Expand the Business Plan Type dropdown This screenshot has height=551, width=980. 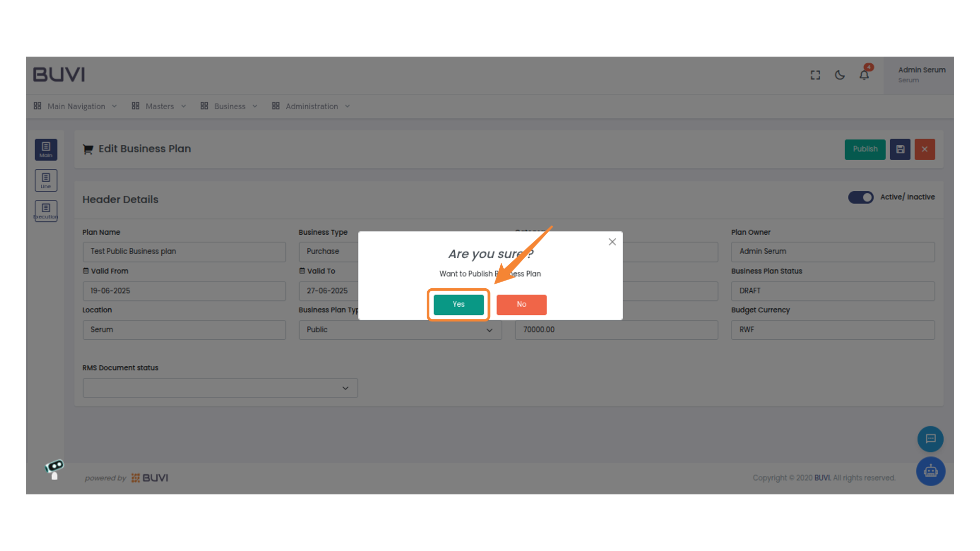[400, 330]
